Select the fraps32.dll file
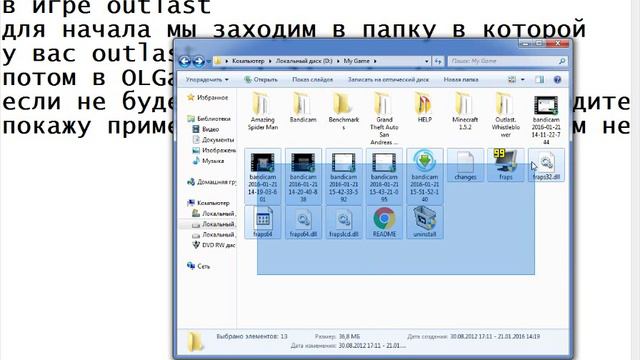The width and height of the screenshot is (640, 360). click(x=546, y=165)
